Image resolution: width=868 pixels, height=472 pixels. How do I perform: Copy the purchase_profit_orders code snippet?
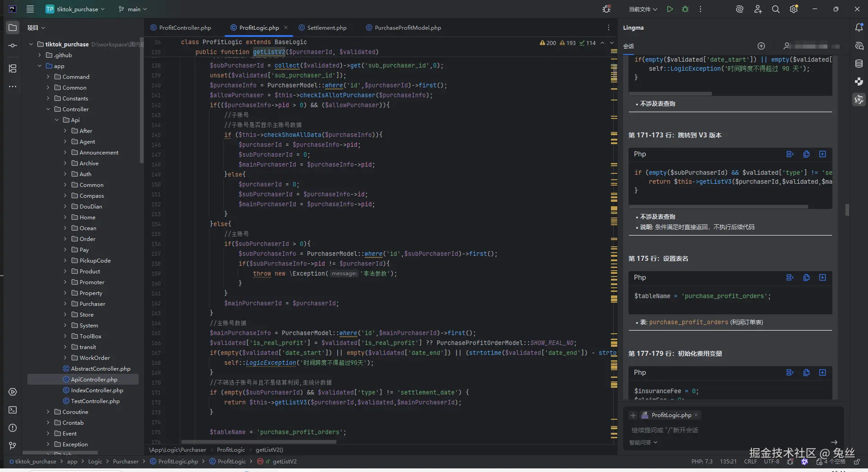click(806, 277)
